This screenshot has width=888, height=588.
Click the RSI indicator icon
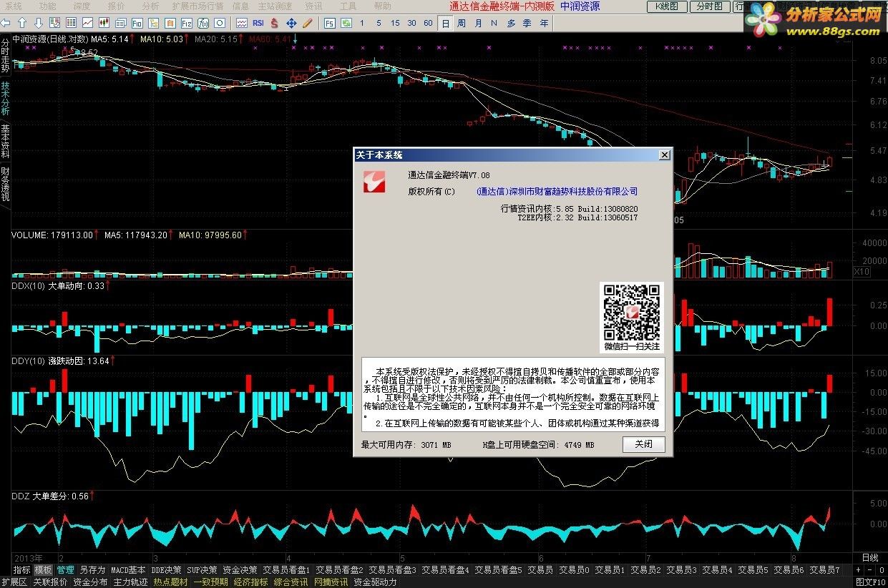258,23
